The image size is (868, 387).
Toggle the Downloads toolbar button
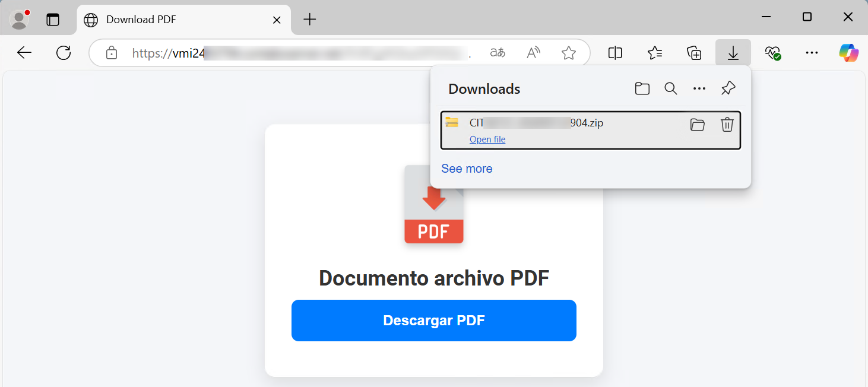coord(733,53)
